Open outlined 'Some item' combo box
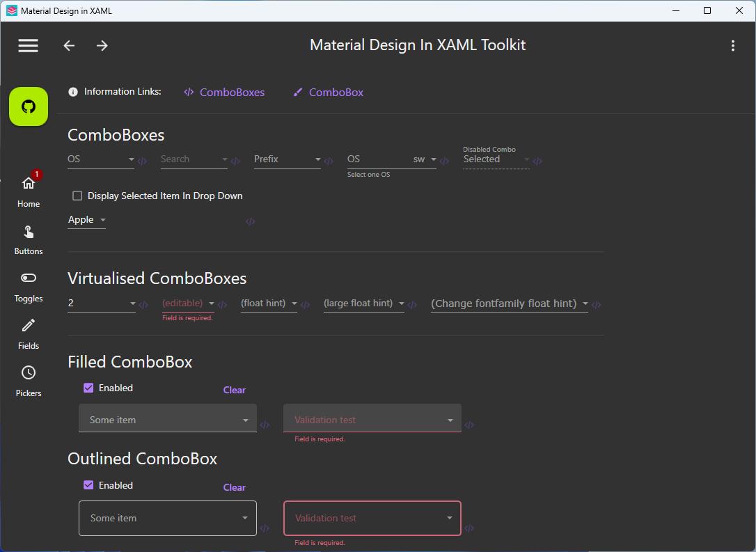This screenshot has height=552, width=756. tap(168, 519)
